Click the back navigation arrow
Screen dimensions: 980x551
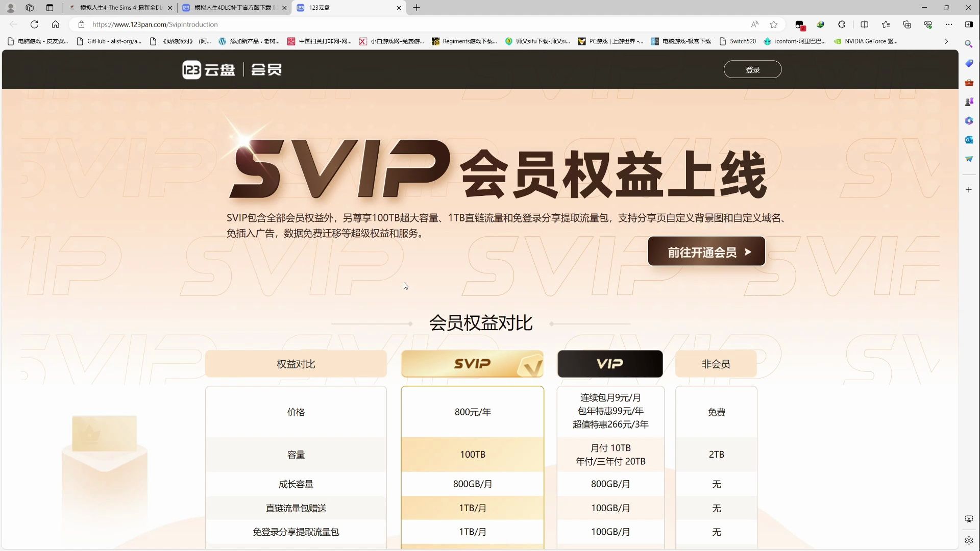coord(13,24)
